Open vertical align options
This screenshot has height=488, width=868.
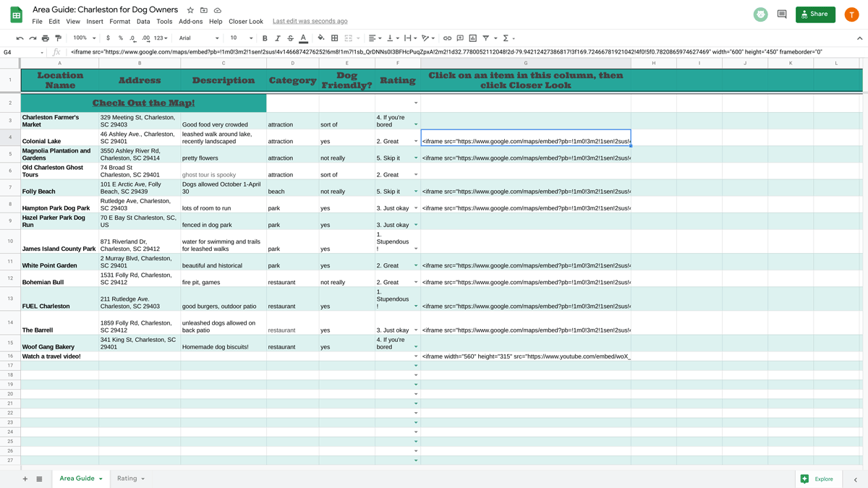pos(391,38)
